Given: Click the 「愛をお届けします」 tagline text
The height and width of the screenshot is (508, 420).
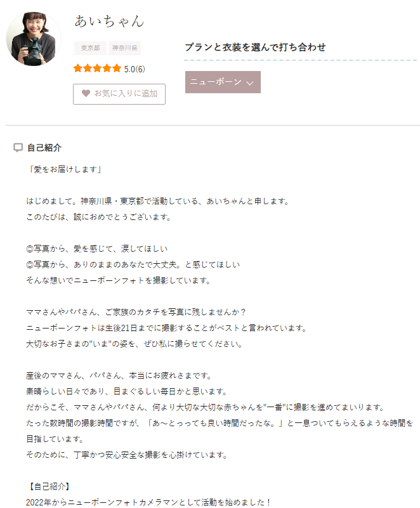Looking at the screenshot, I should (x=64, y=169).
